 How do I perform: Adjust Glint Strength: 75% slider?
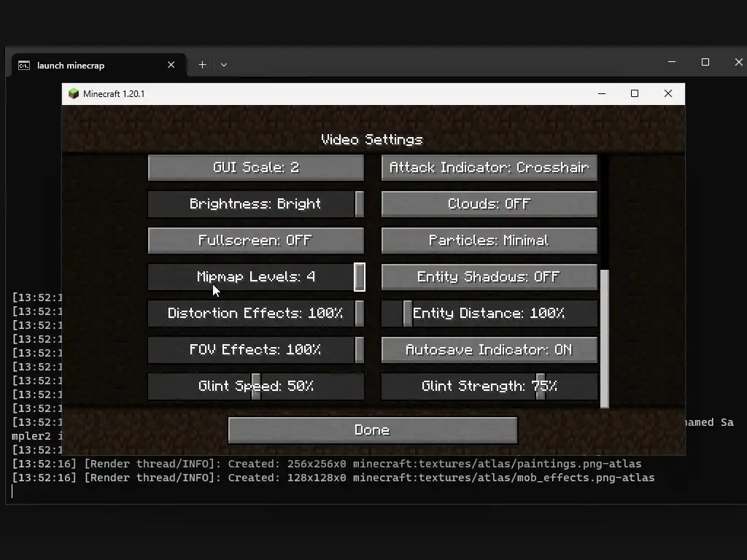pyautogui.click(x=489, y=386)
